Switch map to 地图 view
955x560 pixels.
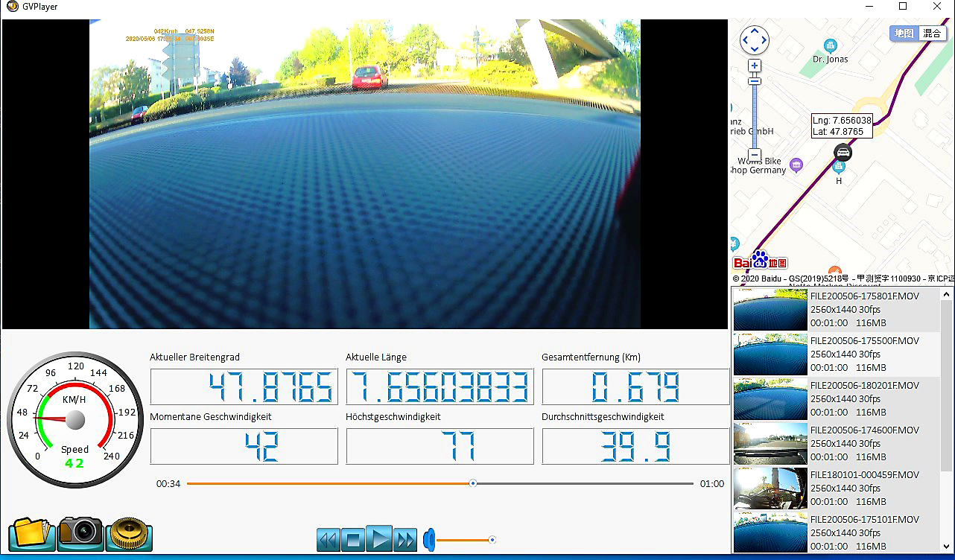point(904,34)
